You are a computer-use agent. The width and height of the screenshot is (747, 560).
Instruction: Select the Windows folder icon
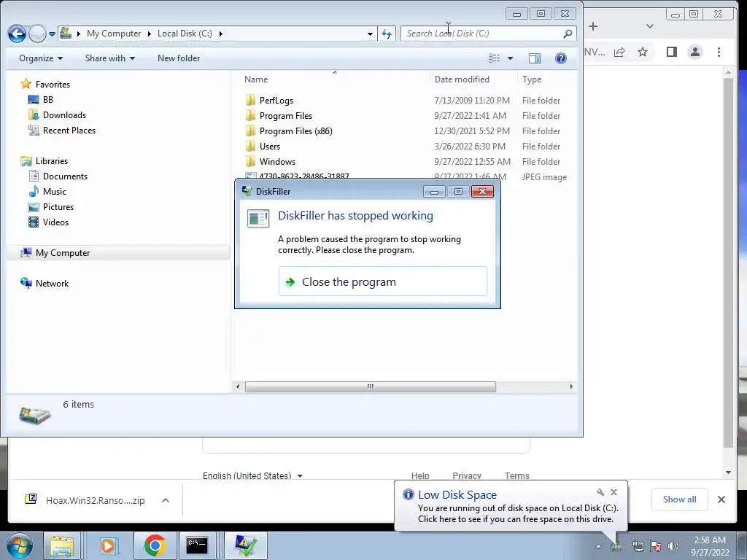(x=250, y=161)
